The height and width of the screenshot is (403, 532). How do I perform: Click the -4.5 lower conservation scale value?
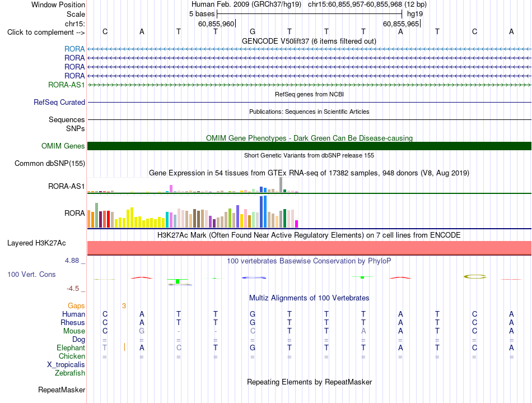pos(73,289)
